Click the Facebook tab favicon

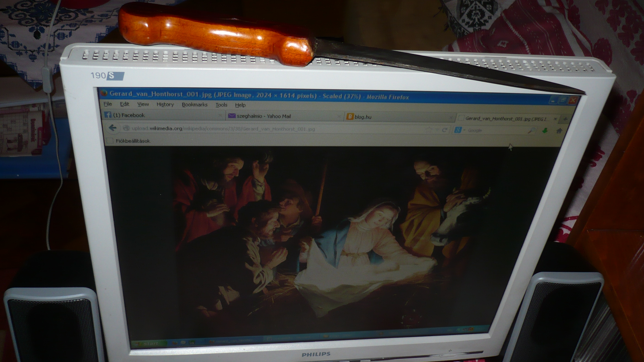108,115
